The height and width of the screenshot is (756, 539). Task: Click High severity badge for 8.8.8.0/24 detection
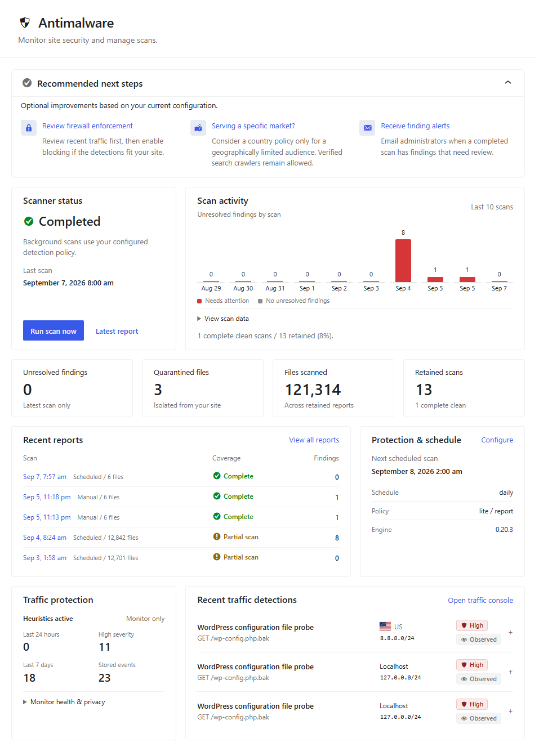pos(472,625)
